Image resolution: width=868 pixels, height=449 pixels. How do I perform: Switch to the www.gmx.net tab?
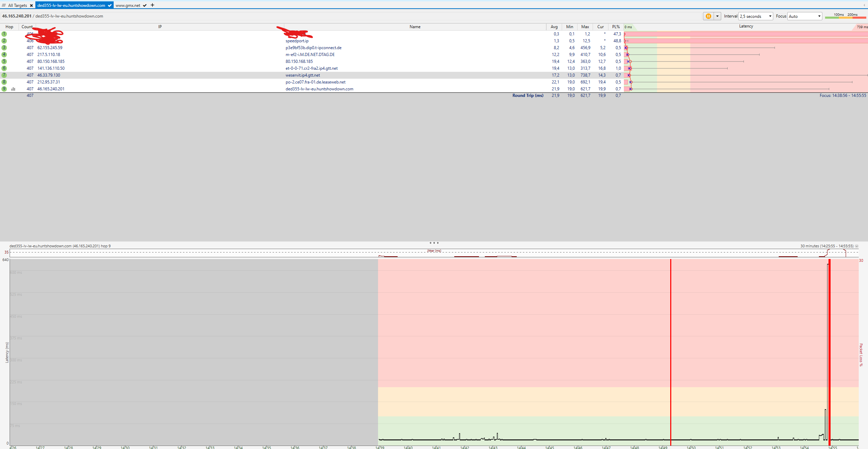click(x=128, y=5)
